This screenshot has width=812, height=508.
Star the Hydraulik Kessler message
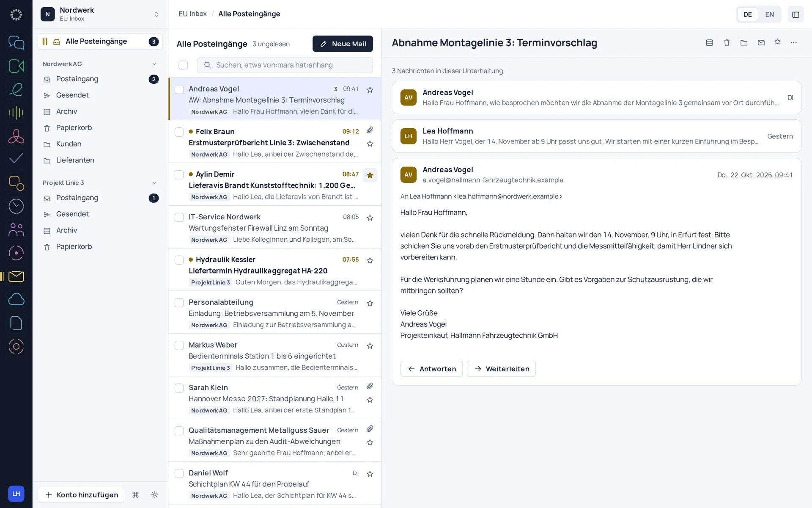(x=370, y=260)
